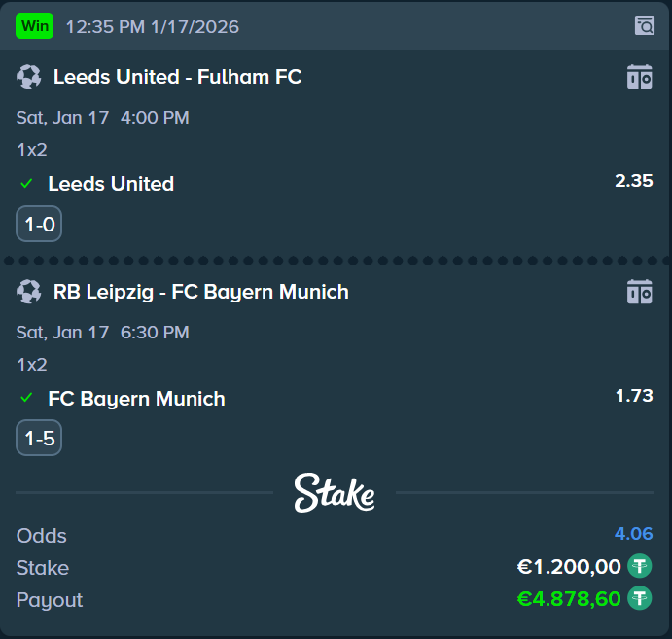Click soccer ball icon beside Leeds United - Fulham
The image size is (672, 639).
coord(29,77)
